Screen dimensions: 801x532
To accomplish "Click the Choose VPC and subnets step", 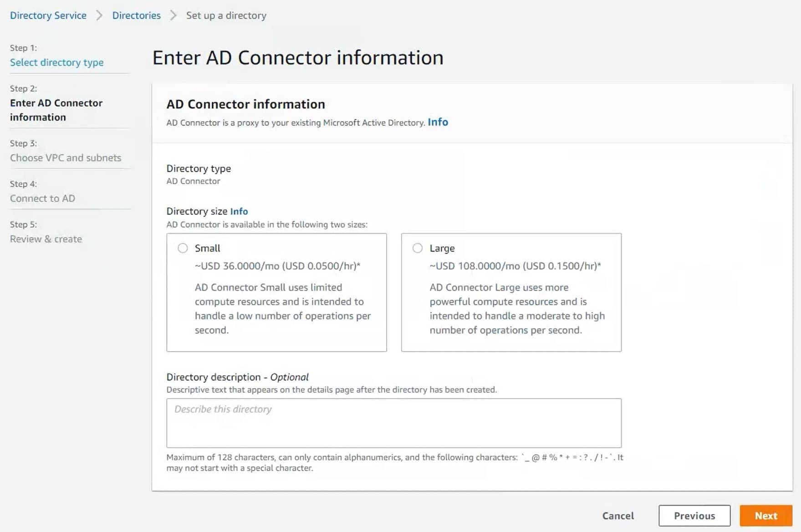I will click(x=66, y=158).
